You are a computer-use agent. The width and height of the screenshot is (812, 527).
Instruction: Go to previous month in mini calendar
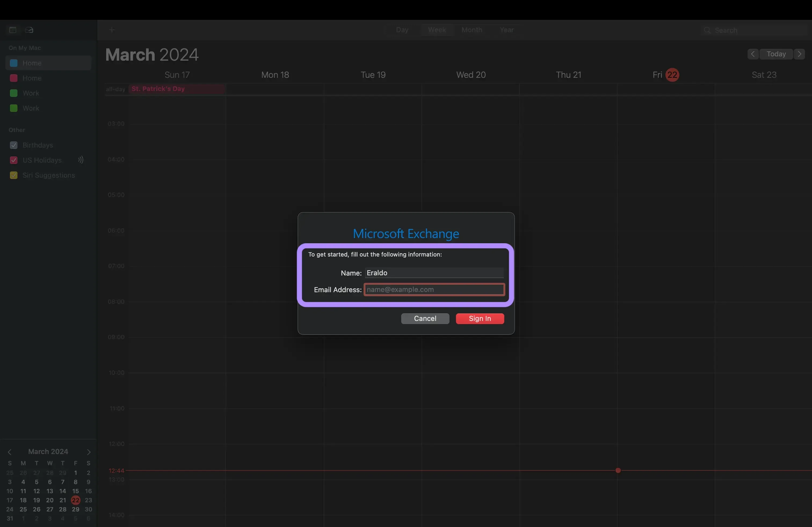[10, 452]
